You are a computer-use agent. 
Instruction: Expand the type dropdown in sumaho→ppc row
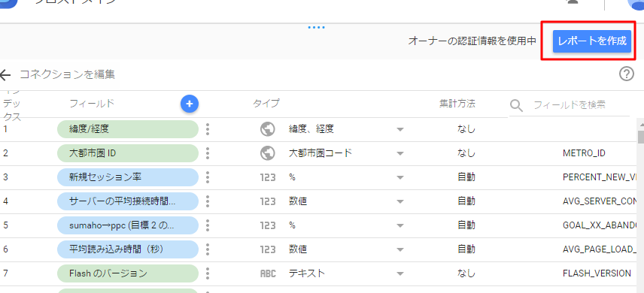(400, 225)
